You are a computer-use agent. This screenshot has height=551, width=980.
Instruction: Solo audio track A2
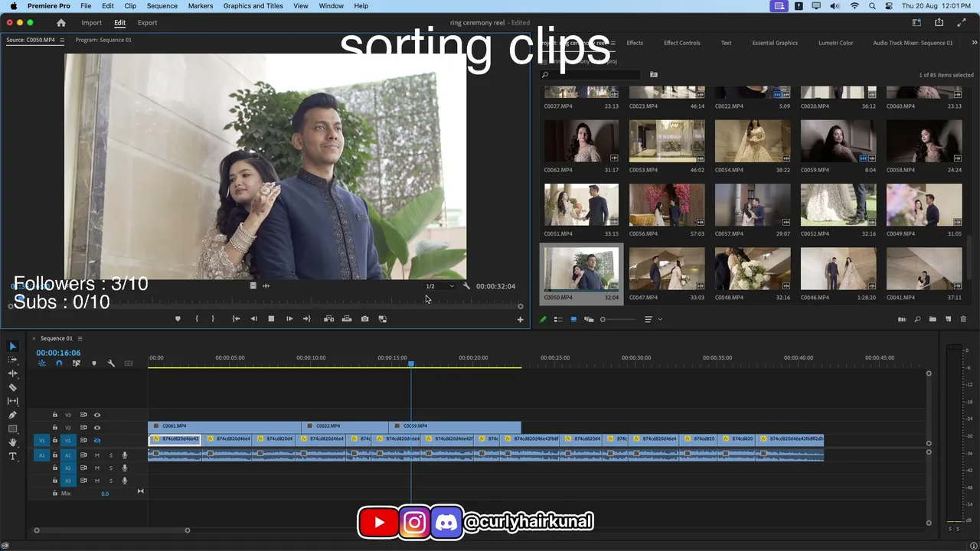pos(110,468)
